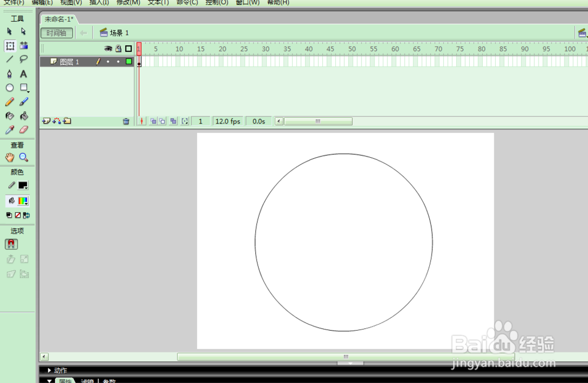Screen dimensions: 588x383
Task: Toggle the visibility dot for 图层 1
Action: [x=108, y=62]
